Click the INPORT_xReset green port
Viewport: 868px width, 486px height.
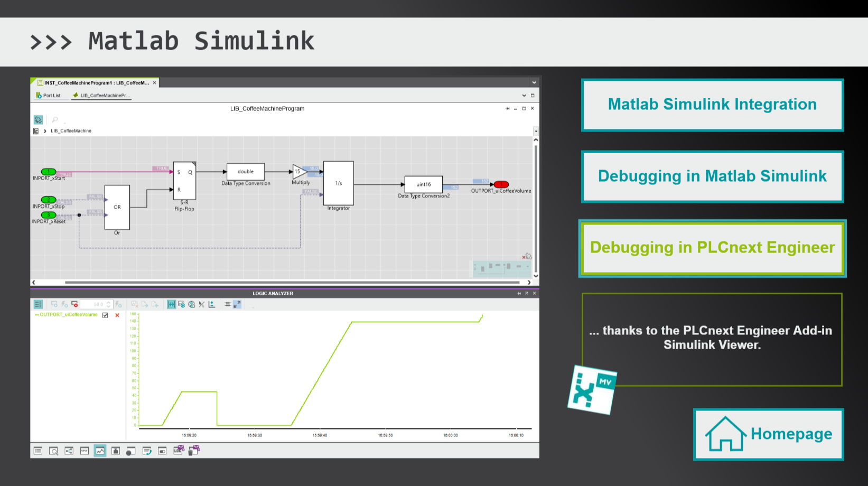pyautogui.click(x=49, y=215)
